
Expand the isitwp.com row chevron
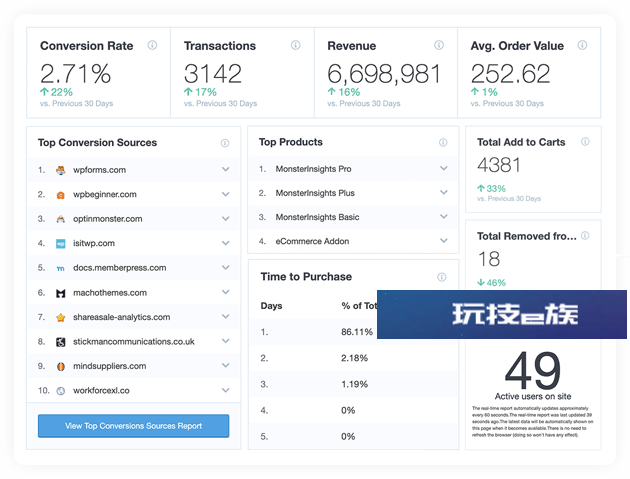point(226,243)
